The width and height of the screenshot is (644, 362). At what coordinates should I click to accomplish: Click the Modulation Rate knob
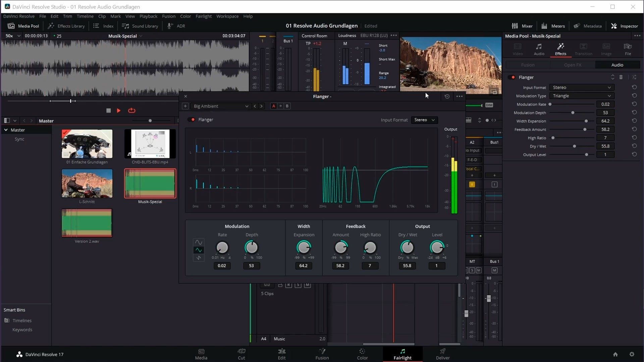(x=222, y=248)
